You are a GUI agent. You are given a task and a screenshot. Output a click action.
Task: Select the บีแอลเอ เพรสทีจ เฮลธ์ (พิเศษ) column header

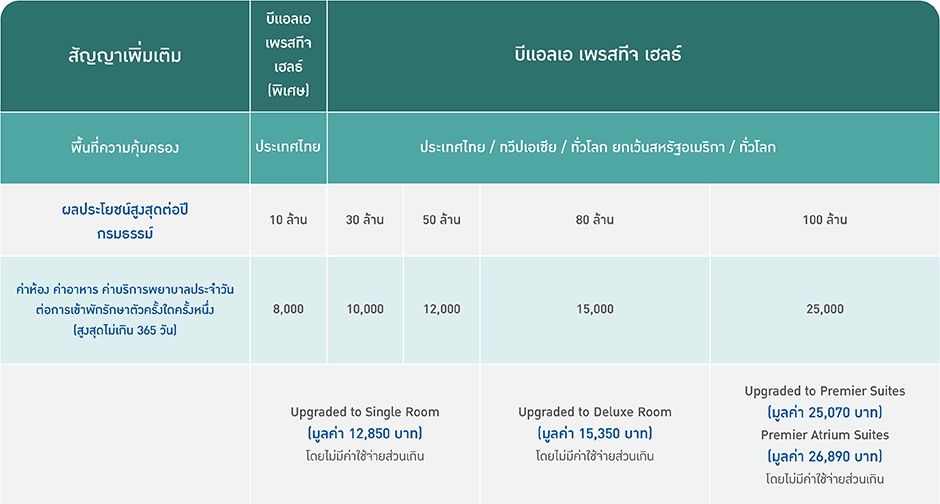(x=288, y=55)
